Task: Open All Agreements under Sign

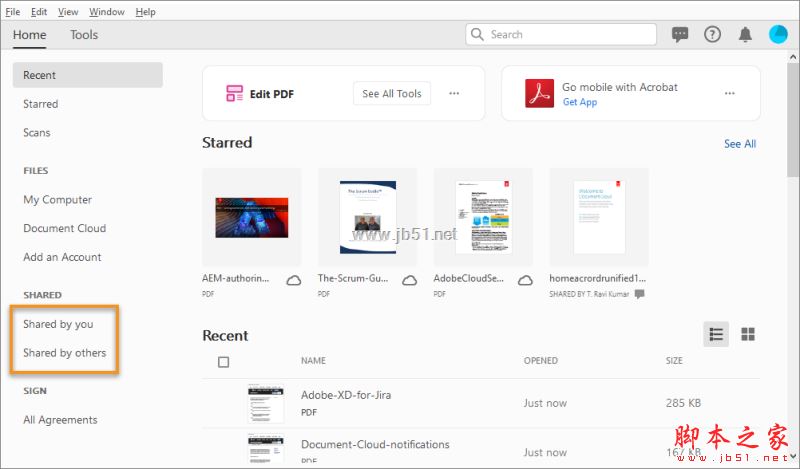Action: [x=60, y=419]
